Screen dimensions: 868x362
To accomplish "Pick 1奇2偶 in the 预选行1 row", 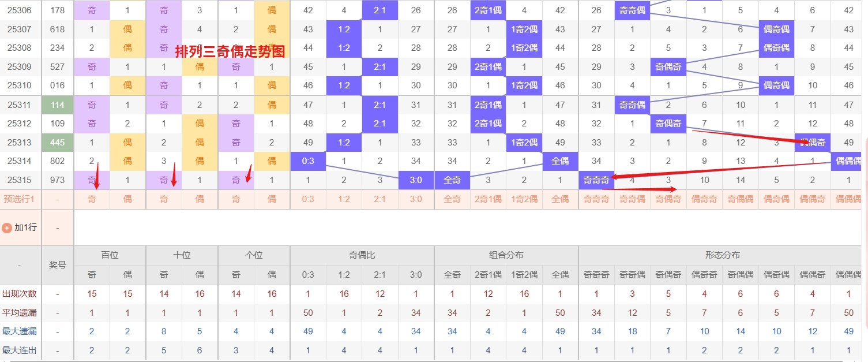I will 524,199.
